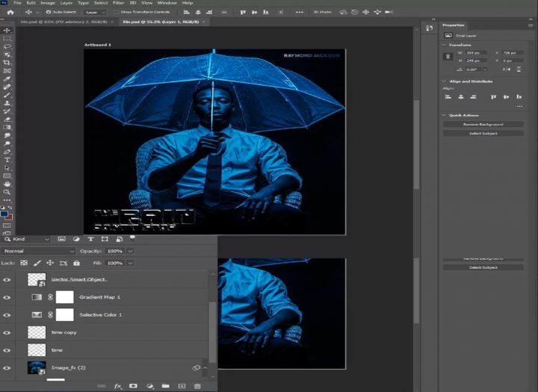Select the Frame tool
The image size is (538, 392).
7,71
